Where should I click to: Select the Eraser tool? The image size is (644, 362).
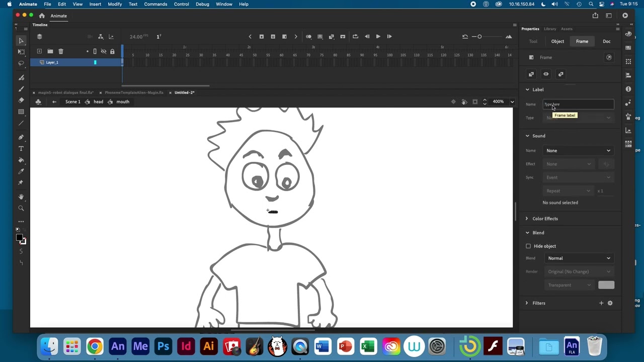click(x=21, y=101)
